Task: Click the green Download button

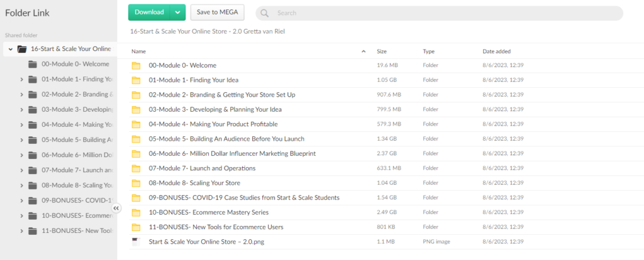Action: pyautogui.click(x=149, y=13)
